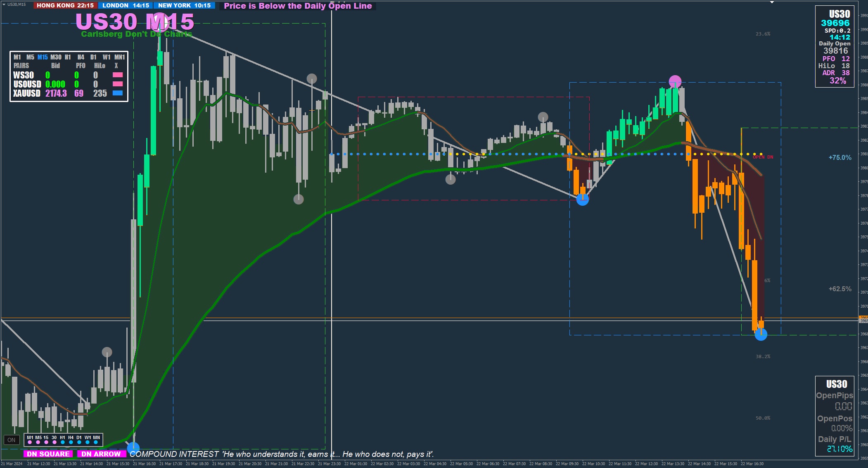Click the H1 trend dot in the bottom panel
Image resolution: width=868 pixels, height=468 pixels.
pyautogui.click(x=63, y=442)
